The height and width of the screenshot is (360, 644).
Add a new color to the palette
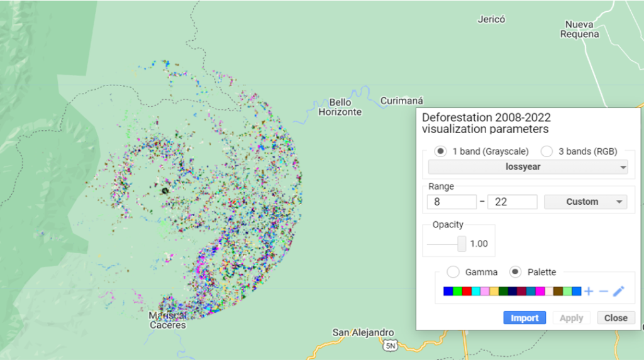pyautogui.click(x=589, y=292)
